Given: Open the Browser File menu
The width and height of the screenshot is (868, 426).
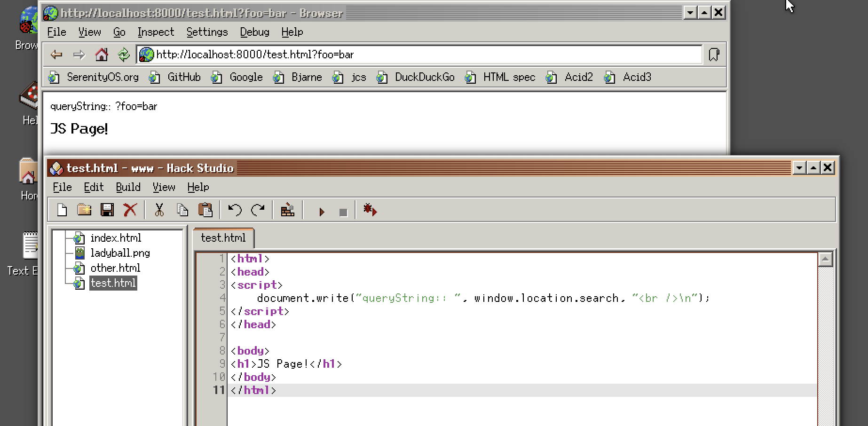Looking at the screenshot, I should (57, 32).
